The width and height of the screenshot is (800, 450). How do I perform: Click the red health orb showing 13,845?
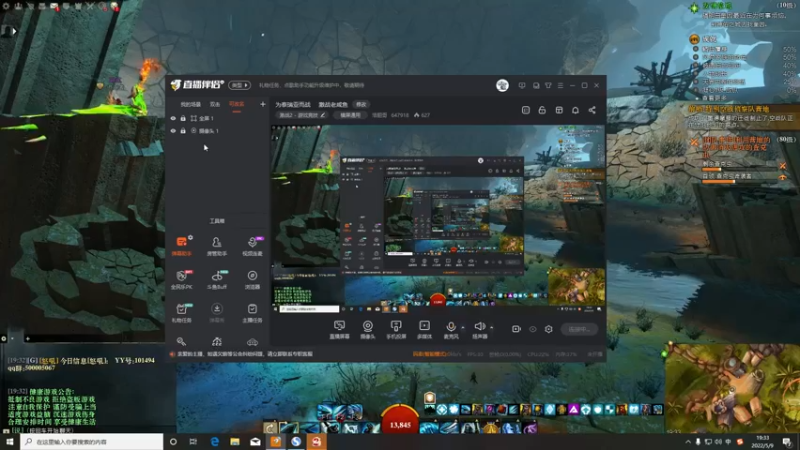(x=400, y=420)
